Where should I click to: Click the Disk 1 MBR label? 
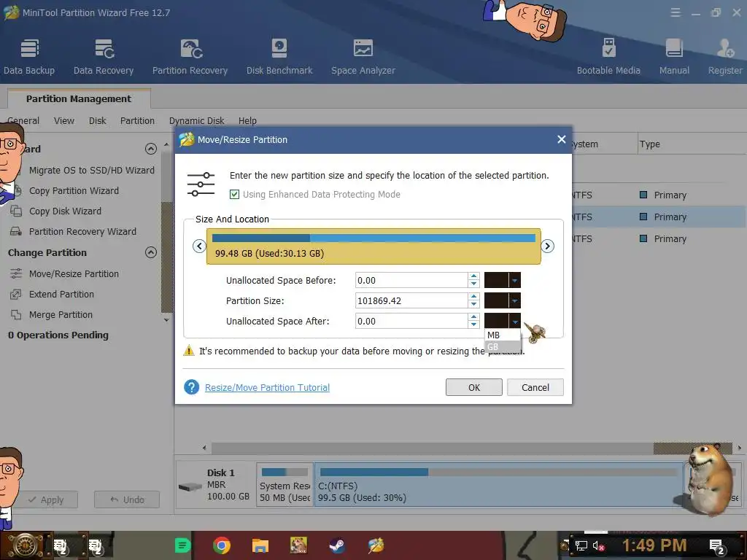click(x=216, y=485)
